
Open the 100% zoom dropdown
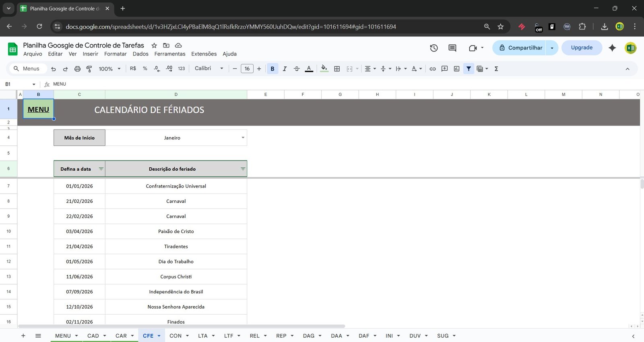(x=109, y=69)
